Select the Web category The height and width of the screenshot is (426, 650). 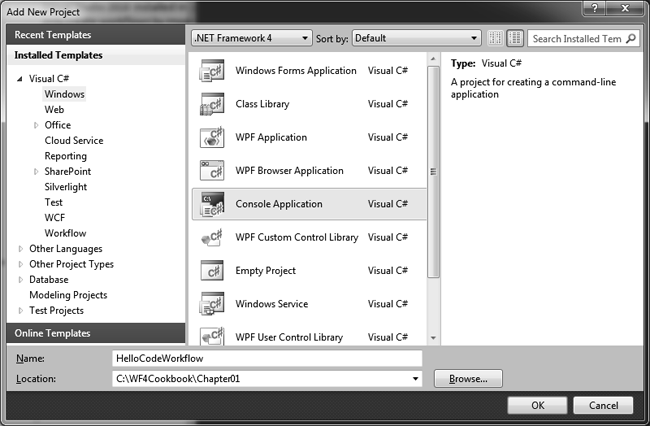pyautogui.click(x=54, y=109)
